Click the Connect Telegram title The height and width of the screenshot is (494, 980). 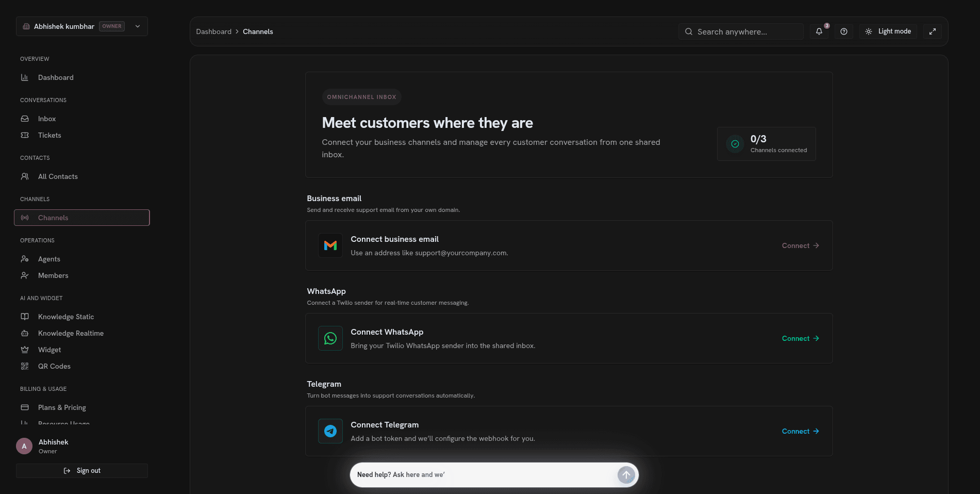click(x=385, y=425)
